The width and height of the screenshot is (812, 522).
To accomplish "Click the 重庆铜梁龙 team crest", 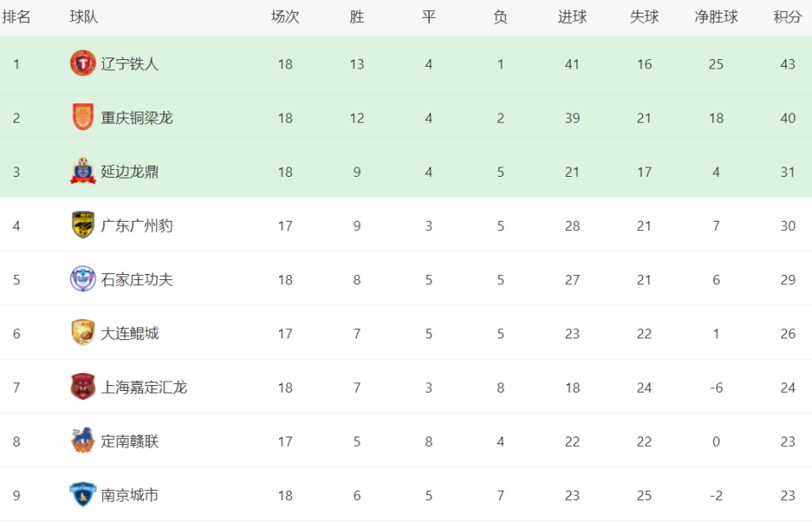I will pyautogui.click(x=83, y=117).
